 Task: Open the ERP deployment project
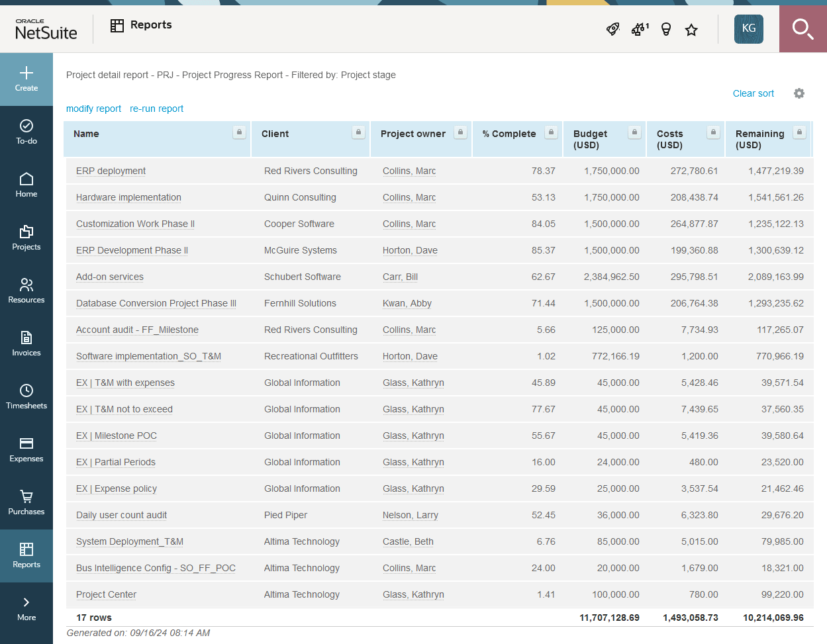click(x=111, y=171)
